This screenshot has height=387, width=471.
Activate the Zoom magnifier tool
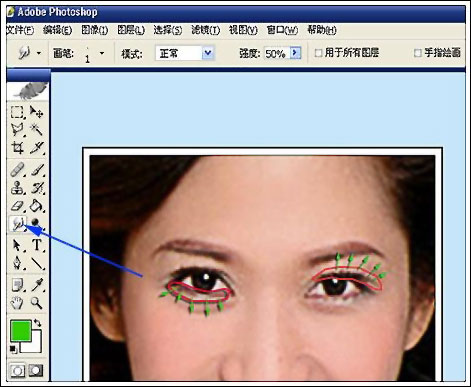[x=36, y=303]
